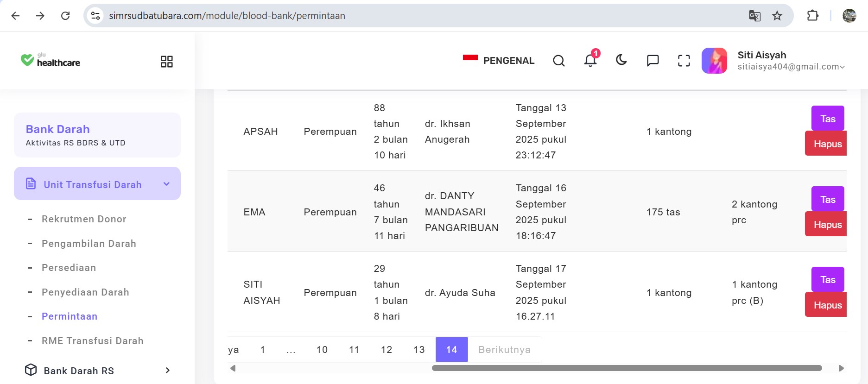Screen dimensions: 868x384
Task: Bookmark this page with the star icon
Action: tap(777, 16)
